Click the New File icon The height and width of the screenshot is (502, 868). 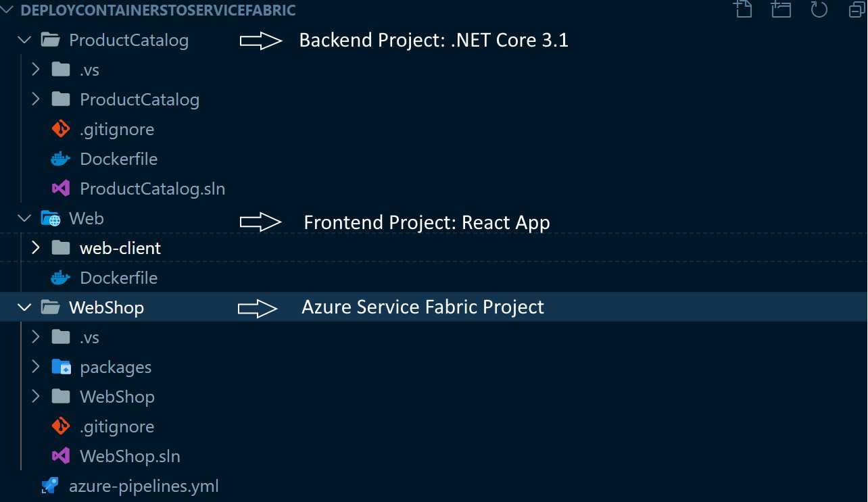[x=742, y=10]
